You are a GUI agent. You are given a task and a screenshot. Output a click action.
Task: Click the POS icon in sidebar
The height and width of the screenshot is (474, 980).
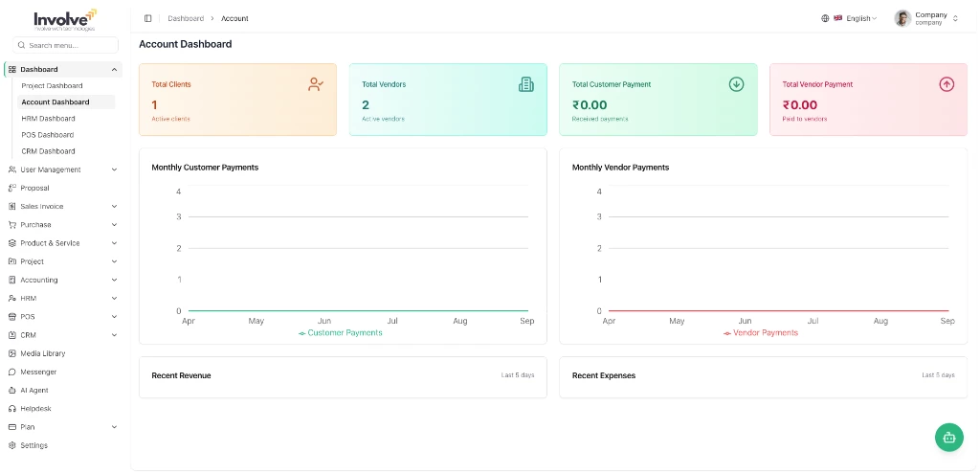pos(11,316)
